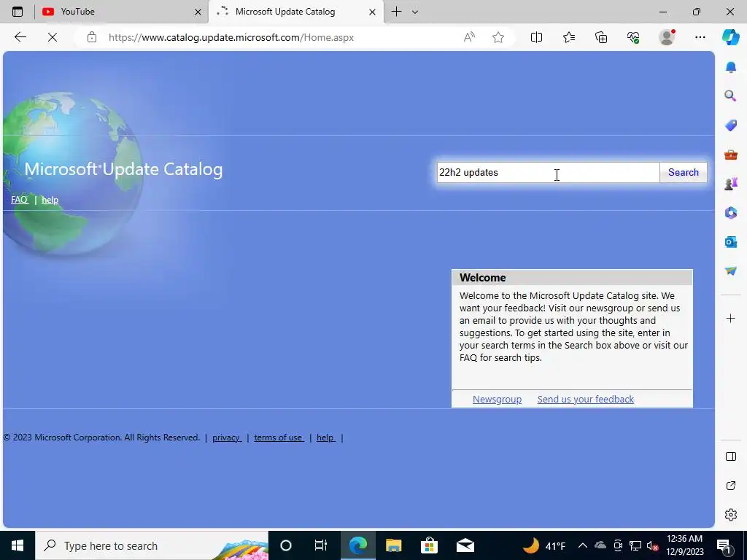
Task: Open sidebar settings gear
Action: [731, 515]
